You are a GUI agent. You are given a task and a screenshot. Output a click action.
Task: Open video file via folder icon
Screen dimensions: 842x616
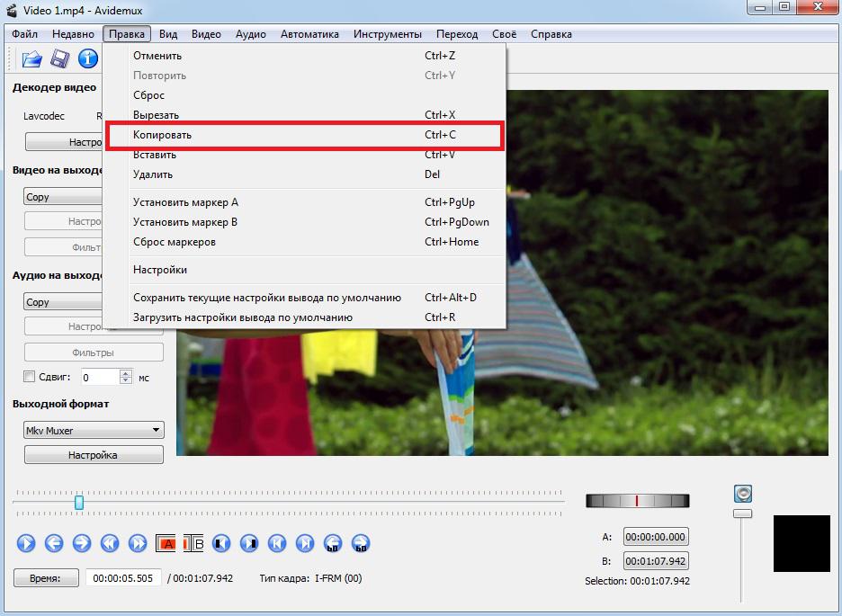[32, 58]
